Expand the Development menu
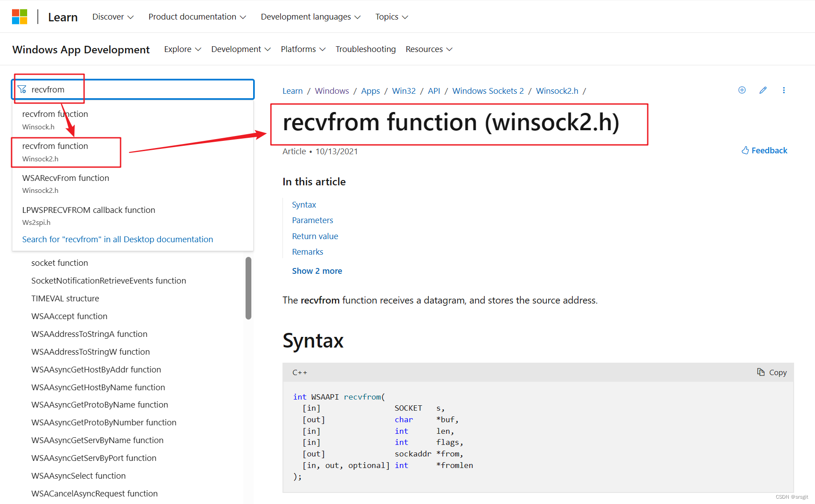Viewport: 815px width, 504px height. click(x=241, y=49)
